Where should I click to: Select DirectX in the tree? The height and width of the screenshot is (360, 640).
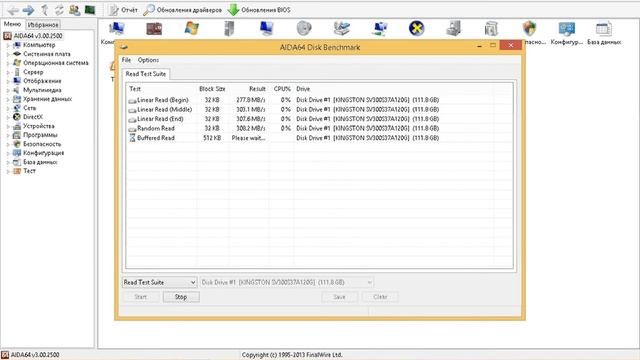coord(33,117)
